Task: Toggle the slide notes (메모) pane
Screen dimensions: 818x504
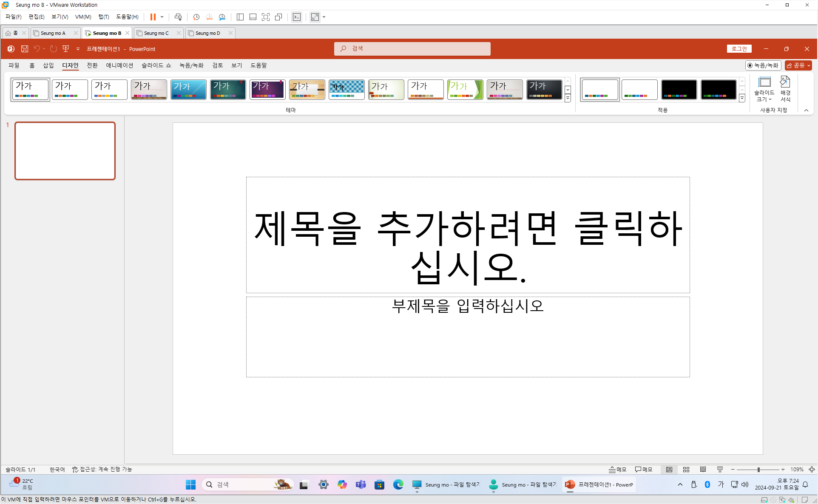Action: (617, 470)
